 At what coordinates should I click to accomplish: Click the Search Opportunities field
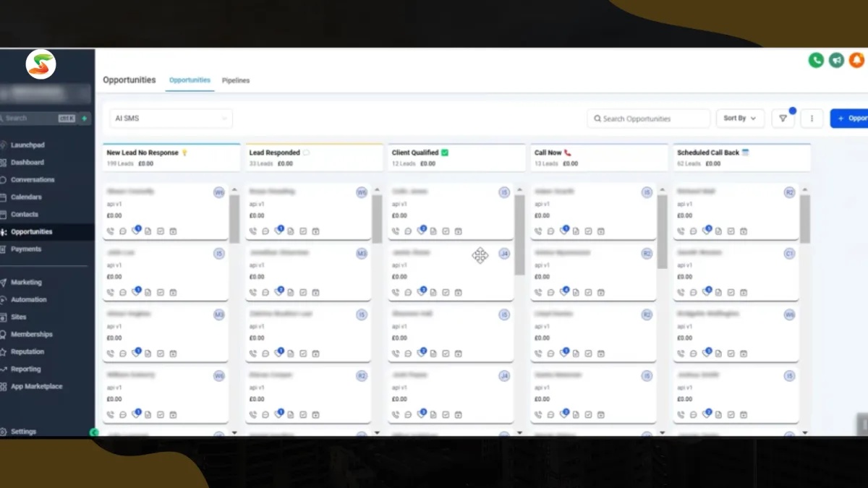pos(648,119)
